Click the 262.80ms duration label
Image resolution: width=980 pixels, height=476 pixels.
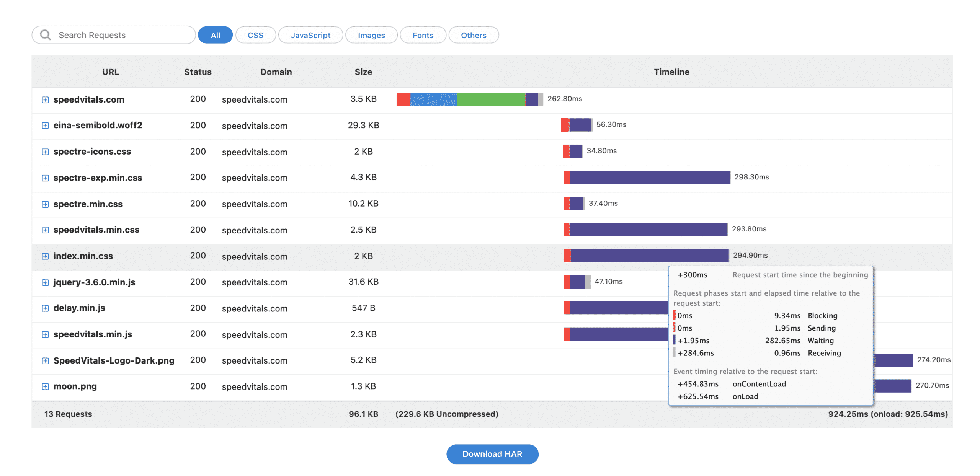(565, 99)
